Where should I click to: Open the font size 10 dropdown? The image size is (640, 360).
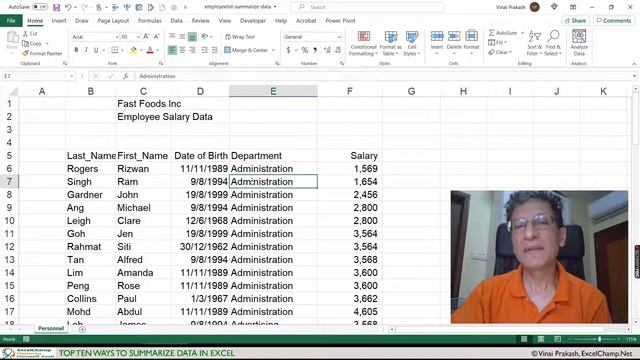coord(138,37)
